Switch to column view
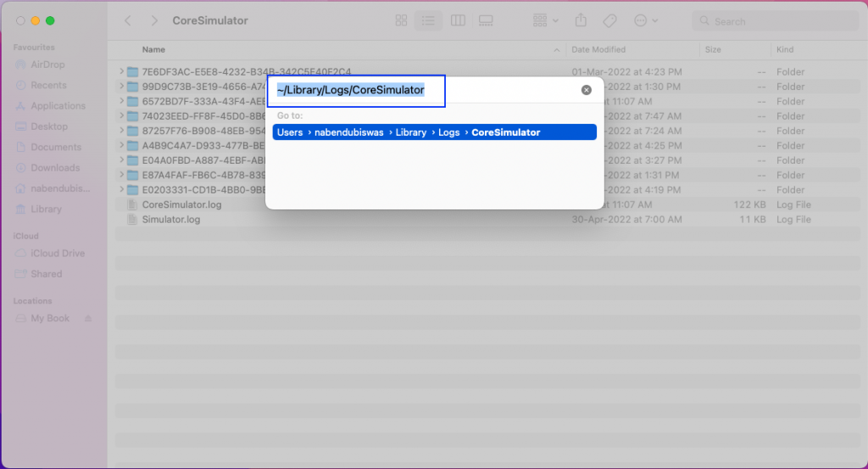 pos(458,21)
